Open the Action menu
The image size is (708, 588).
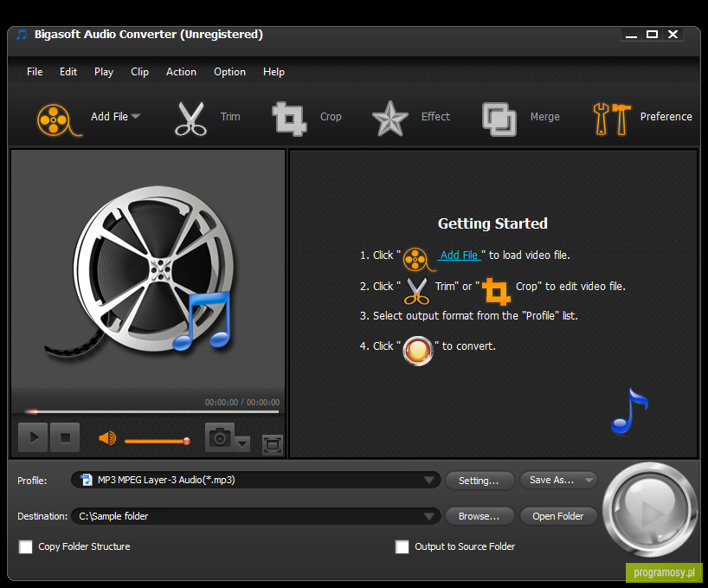(x=181, y=72)
